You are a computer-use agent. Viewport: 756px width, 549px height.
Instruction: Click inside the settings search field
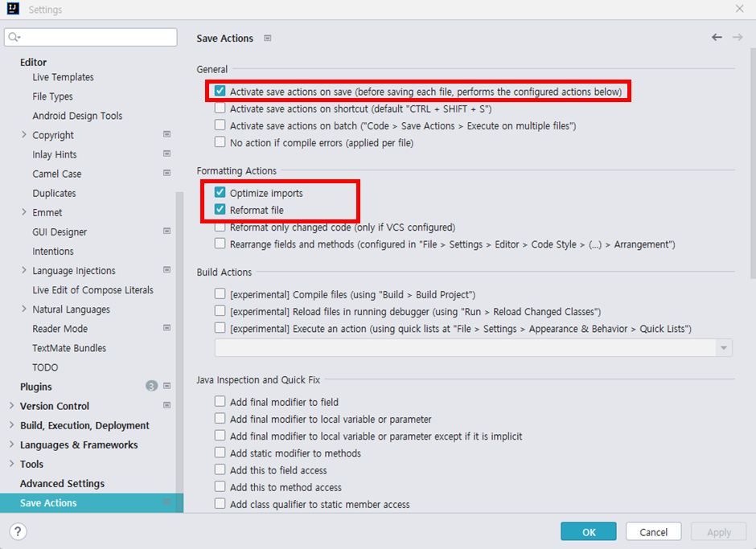(90, 37)
